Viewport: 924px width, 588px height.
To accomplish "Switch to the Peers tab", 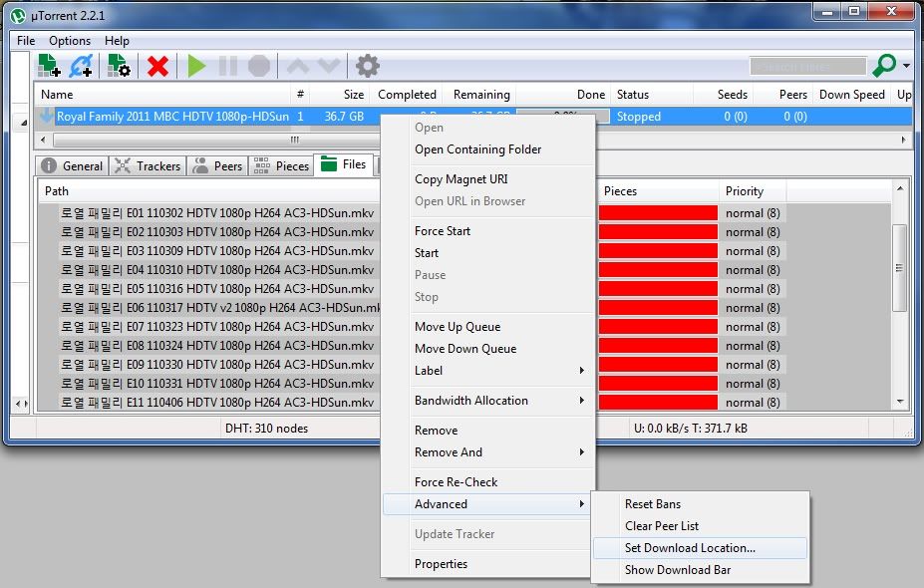I will click(218, 165).
